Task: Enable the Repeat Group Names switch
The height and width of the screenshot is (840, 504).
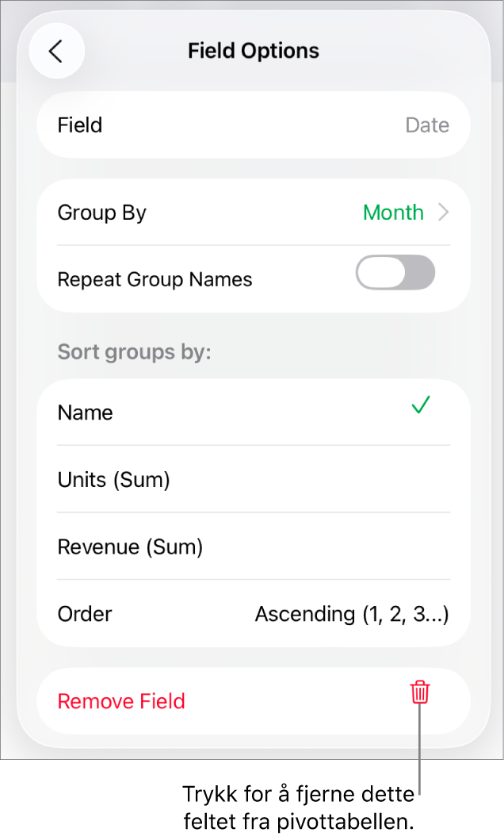Action: [x=395, y=272]
